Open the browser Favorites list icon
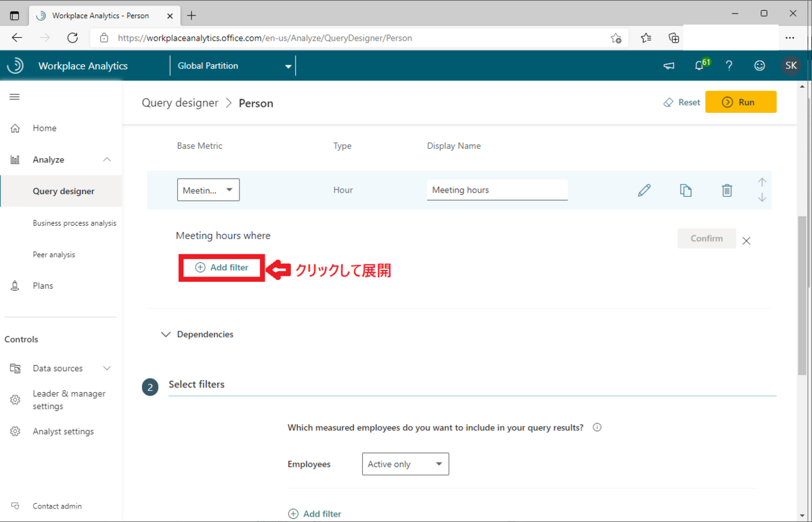812x522 pixels. [x=646, y=38]
